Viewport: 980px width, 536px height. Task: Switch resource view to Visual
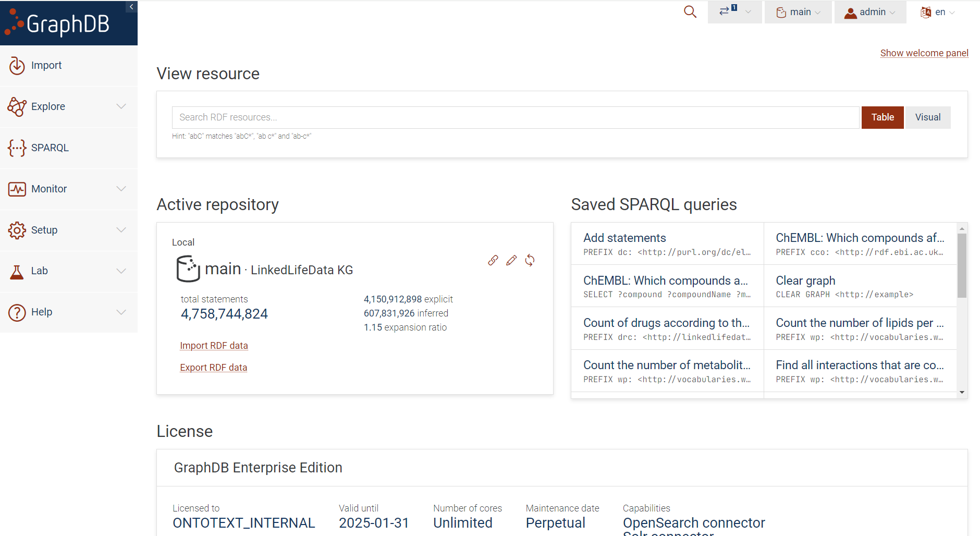click(x=928, y=117)
